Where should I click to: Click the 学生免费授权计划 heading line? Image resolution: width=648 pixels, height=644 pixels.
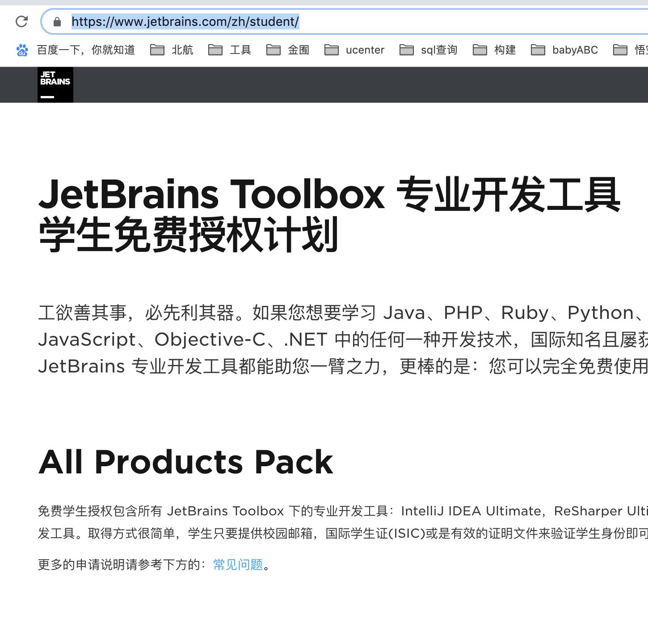189,234
